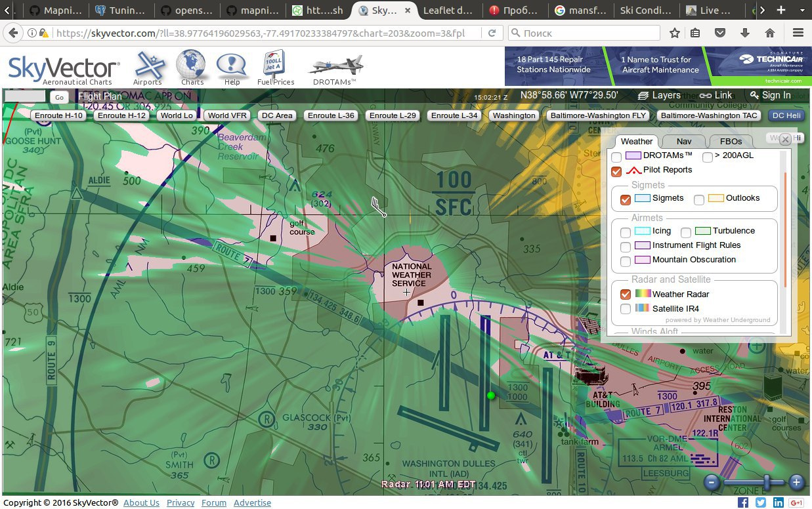Select the Enroute L-29 chart
The width and height of the screenshot is (812, 509).
point(393,115)
